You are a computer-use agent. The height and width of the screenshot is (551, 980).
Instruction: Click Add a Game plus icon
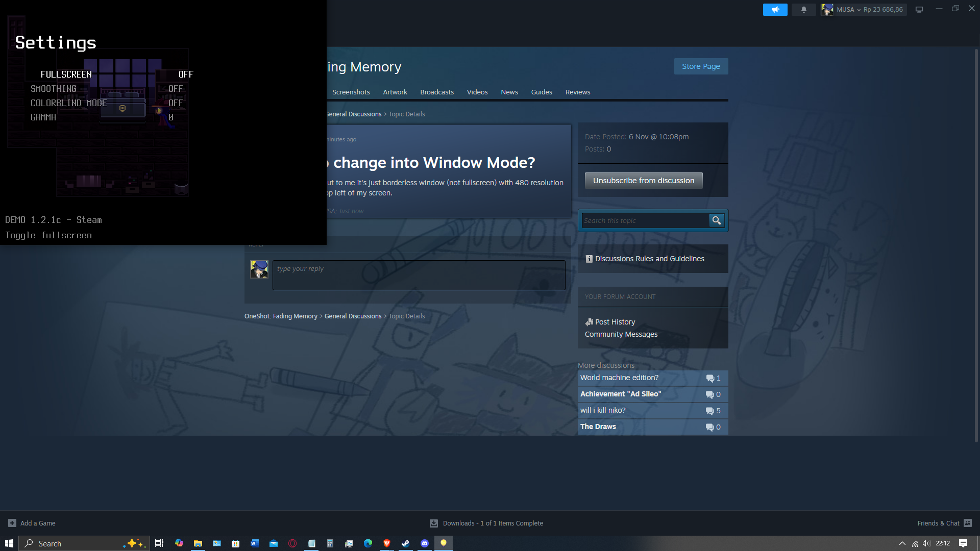(12, 523)
